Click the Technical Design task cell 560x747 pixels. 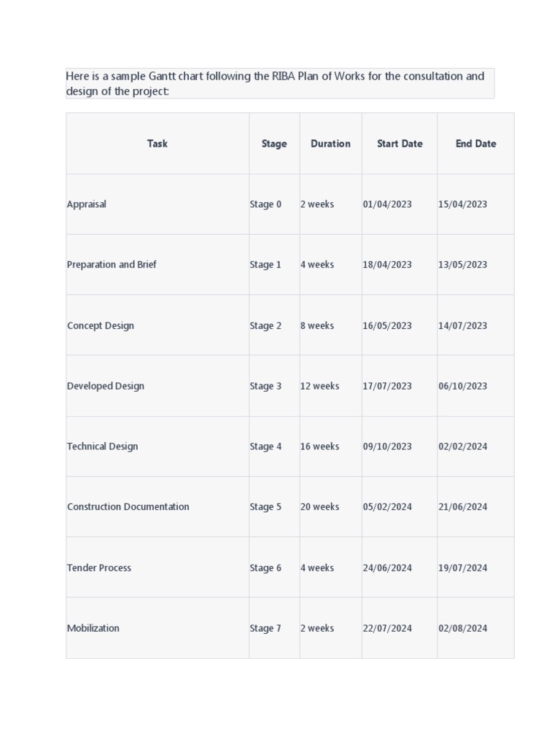(157, 446)
